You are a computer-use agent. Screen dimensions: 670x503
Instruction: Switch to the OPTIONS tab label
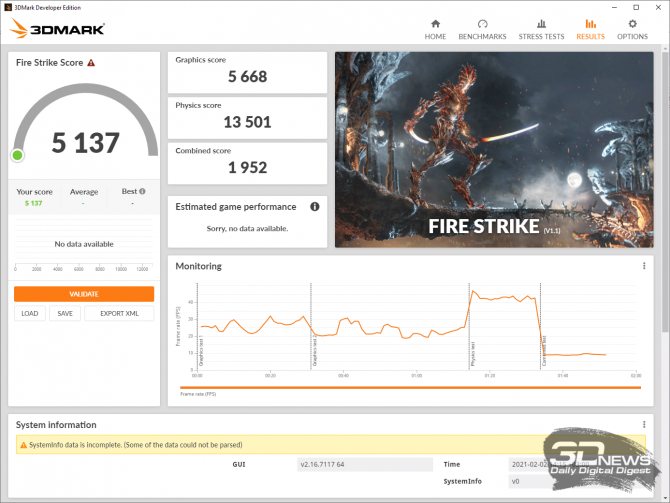click(632, 37)
